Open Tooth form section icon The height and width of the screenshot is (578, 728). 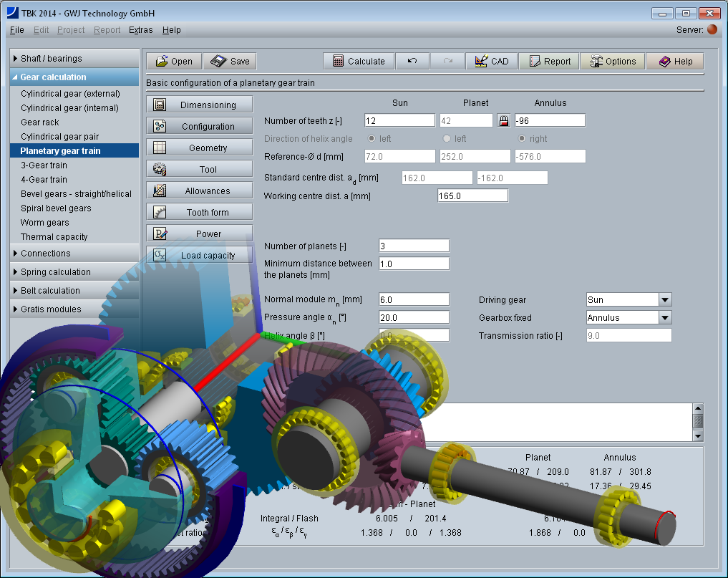click(x=160, y=213)
